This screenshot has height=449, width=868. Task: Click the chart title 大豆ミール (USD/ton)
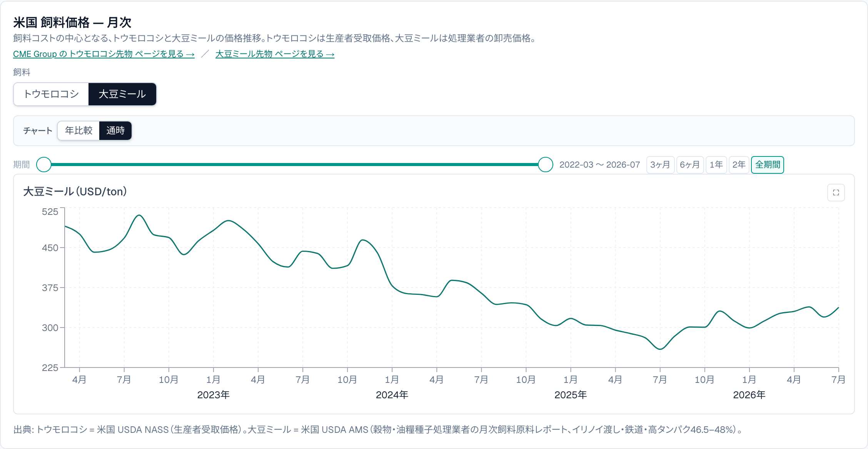tap(75, 191)
